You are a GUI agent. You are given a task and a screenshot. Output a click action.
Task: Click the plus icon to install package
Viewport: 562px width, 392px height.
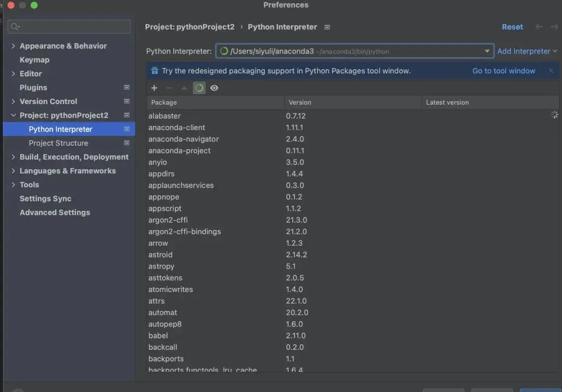click(154, 88)
